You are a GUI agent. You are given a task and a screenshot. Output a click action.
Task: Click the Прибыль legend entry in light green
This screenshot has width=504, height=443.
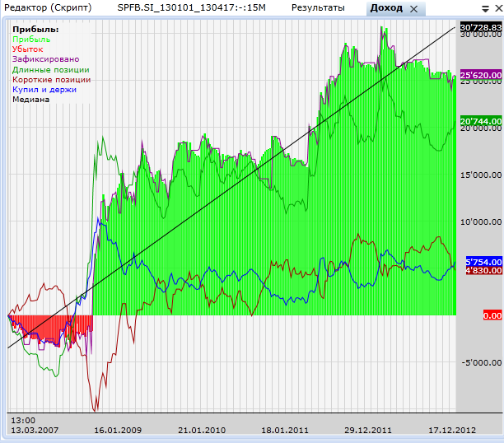(31, 40)
